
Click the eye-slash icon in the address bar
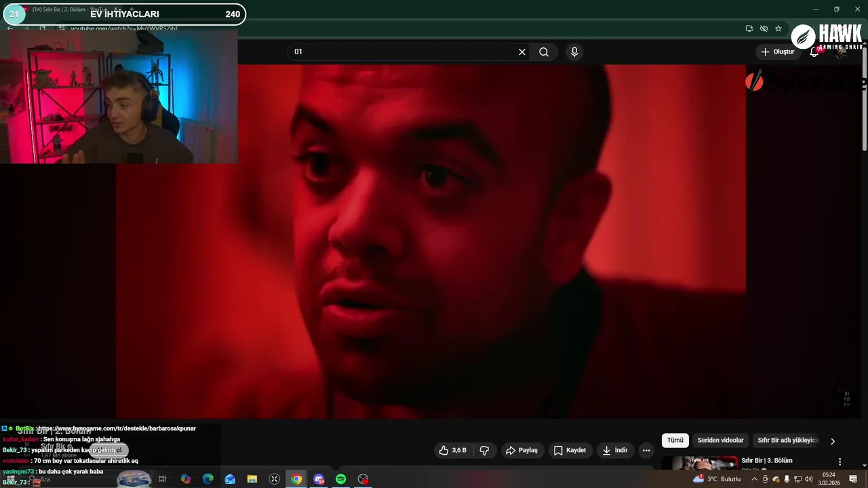[x=764, y=28]
